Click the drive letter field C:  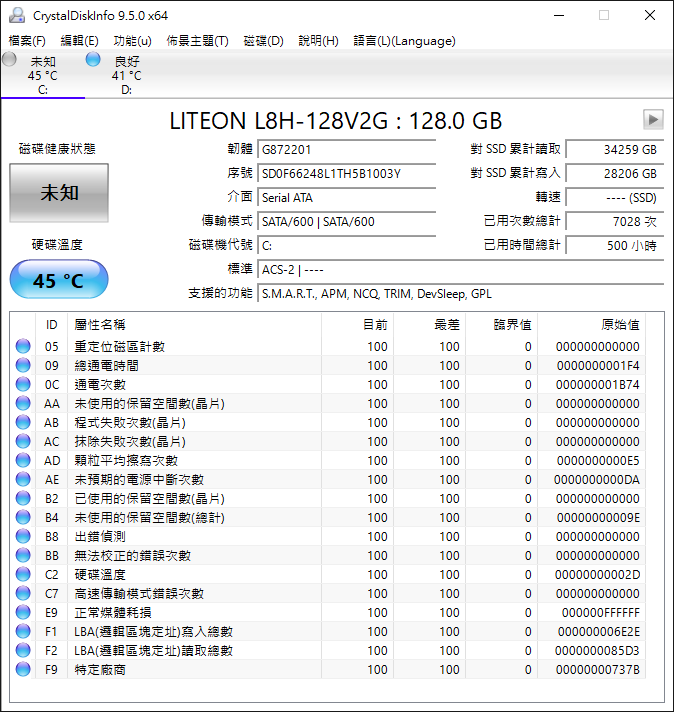click(x=347, y=246)
